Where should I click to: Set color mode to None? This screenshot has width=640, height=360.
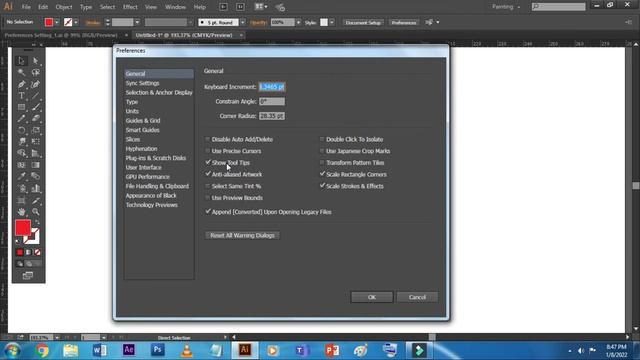pyautogui.click(x=37, y=252)
